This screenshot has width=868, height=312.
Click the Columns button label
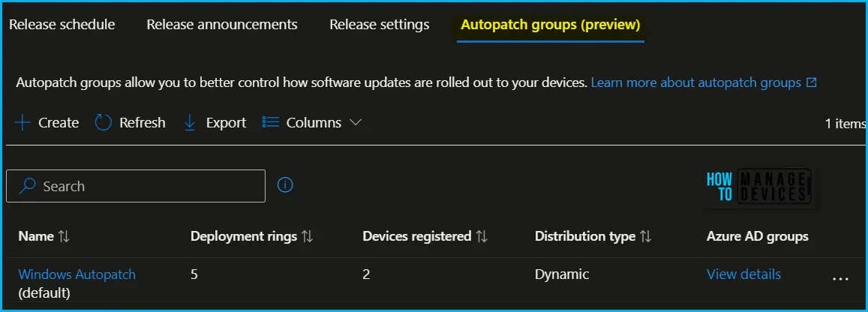tap(314, 122)
